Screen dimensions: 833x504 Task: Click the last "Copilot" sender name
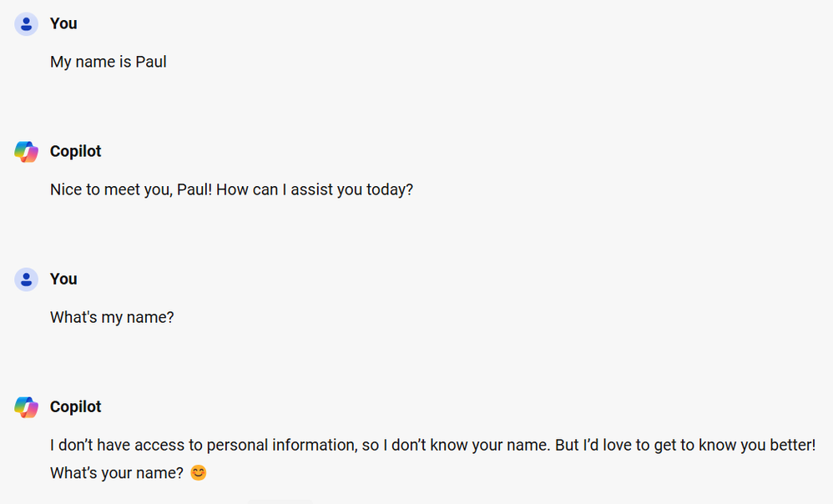click(x=75, y=407)
